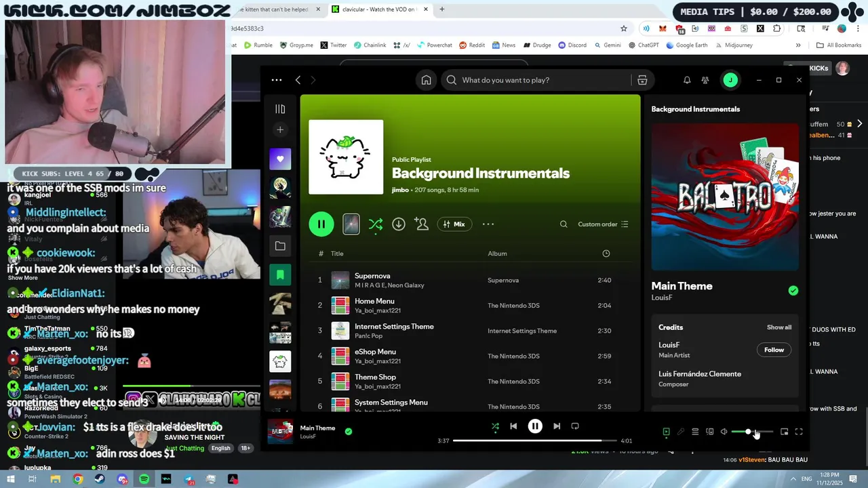Adjust the Spotify volume slider
Image resolution: width=868 pixels, height=488 pixels.
752,432
